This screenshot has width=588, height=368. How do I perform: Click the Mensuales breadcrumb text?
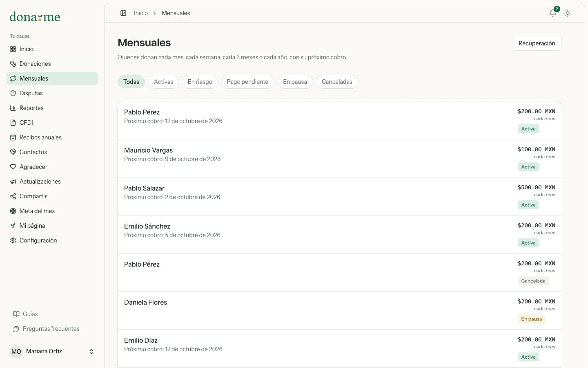tap(176, 13)
